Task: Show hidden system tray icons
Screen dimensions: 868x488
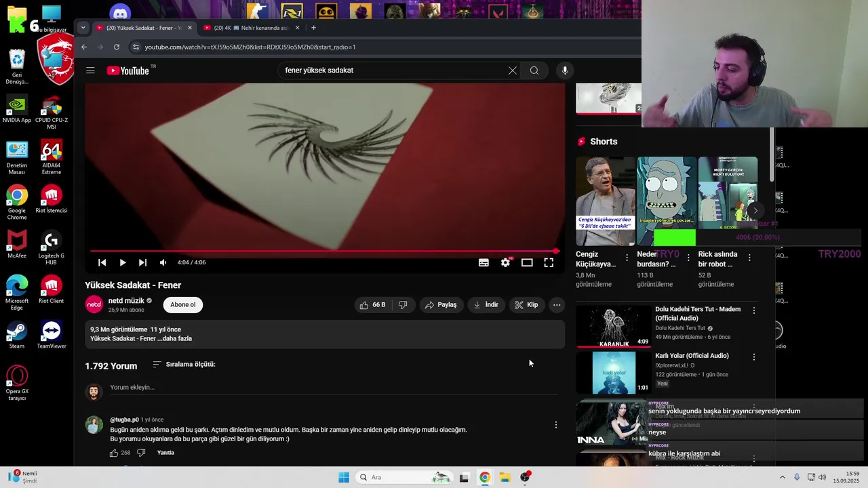Action: 782,477
